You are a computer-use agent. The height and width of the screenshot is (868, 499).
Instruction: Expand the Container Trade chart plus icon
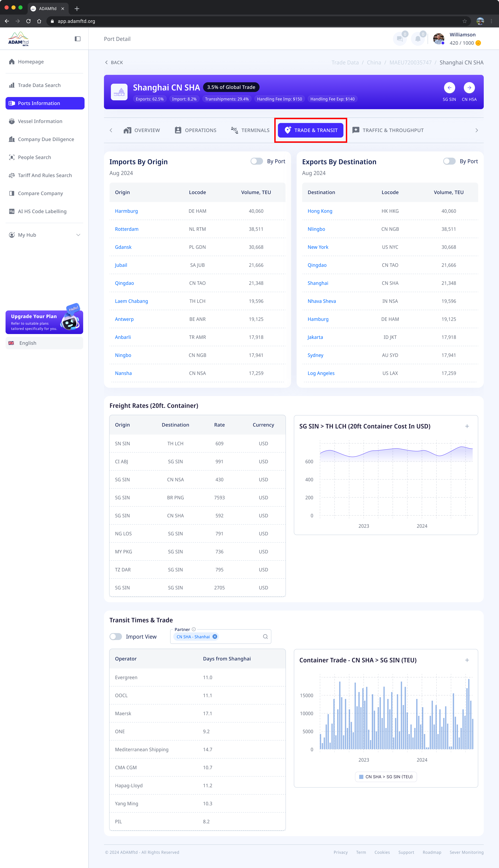click(467, 660)
